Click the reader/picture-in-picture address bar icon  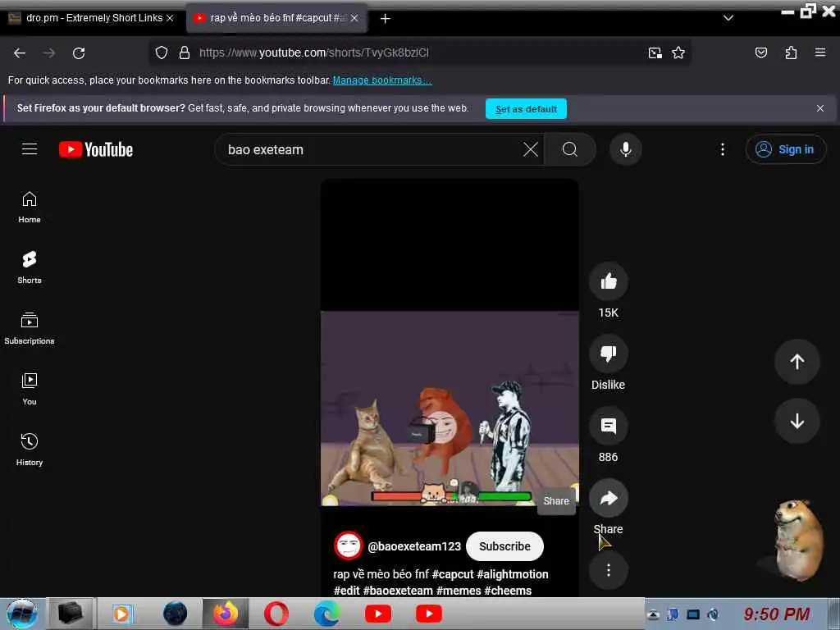point(655,52)
